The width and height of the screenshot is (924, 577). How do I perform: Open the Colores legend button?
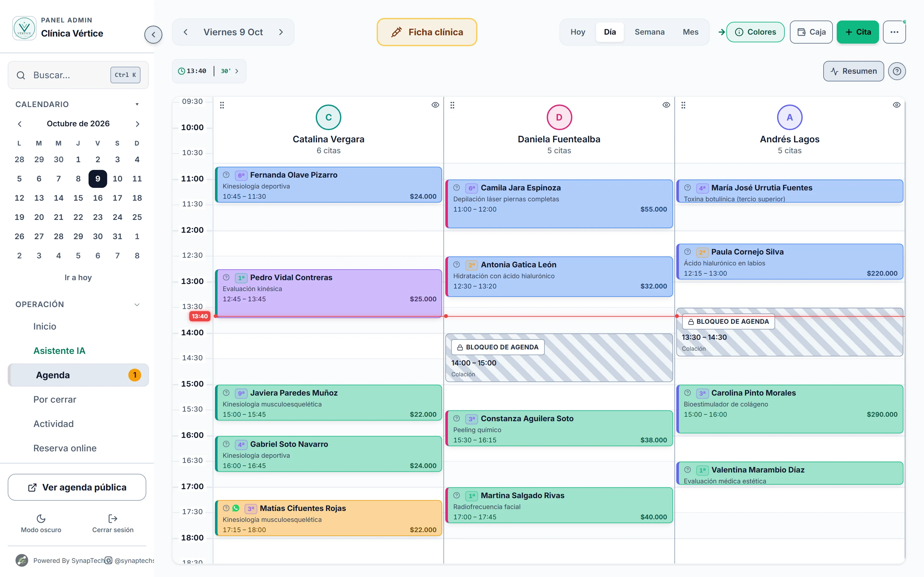[755, 32]
